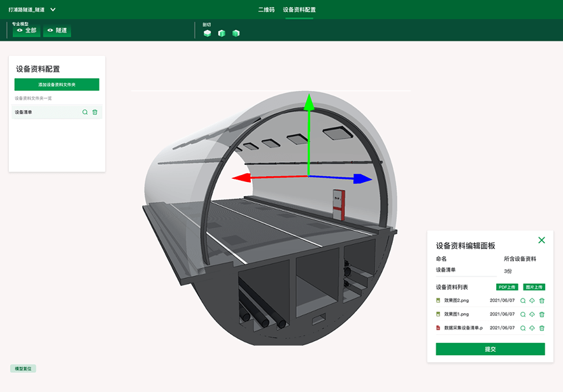
Task: Activate the third section-cut cube icon
Action: [236, 33]
